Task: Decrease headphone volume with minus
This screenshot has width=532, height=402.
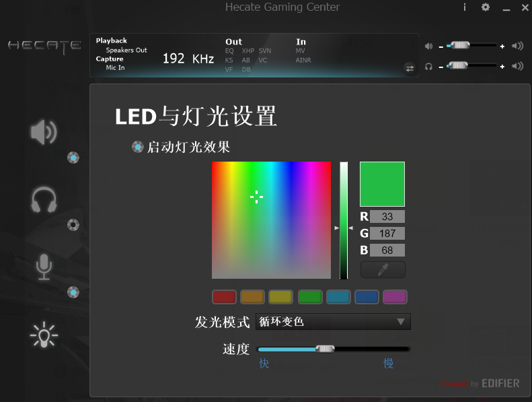Action: (x=441, y=67)
